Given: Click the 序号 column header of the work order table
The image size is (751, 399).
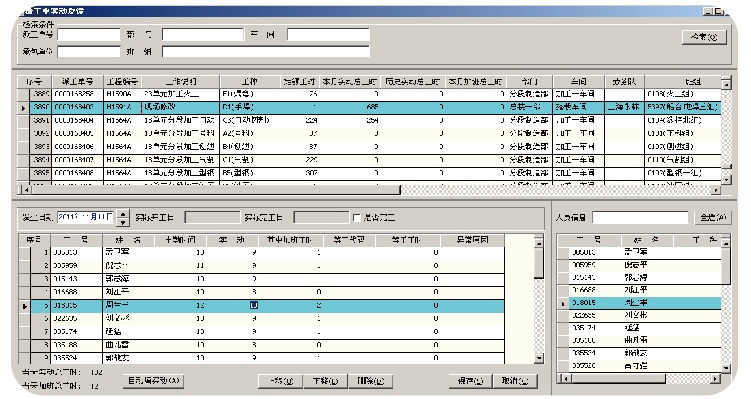Looking at the screenshot, I should point(34,81).
